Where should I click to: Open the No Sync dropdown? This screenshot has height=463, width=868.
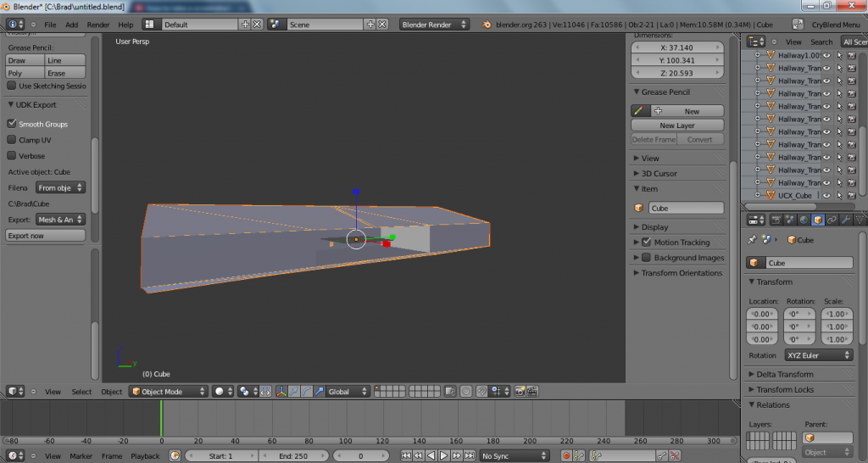515,456
